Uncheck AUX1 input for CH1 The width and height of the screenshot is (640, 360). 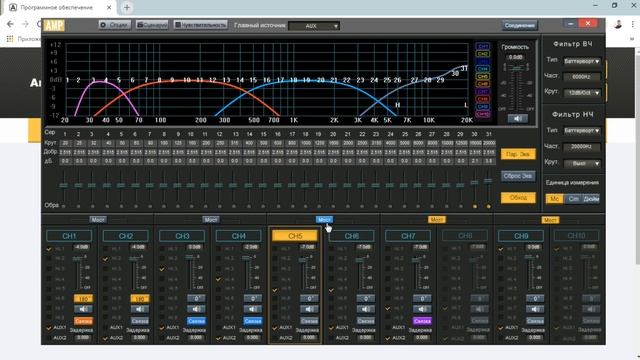(49, 328)
